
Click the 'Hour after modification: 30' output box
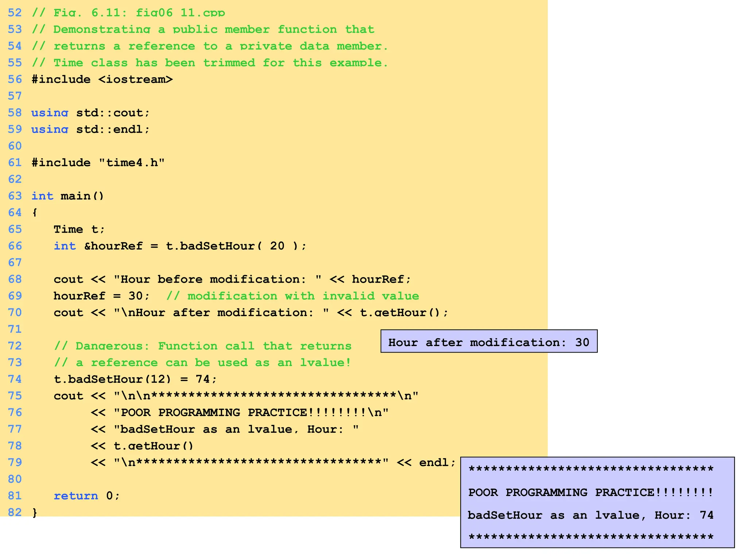(x=489, y=342)
